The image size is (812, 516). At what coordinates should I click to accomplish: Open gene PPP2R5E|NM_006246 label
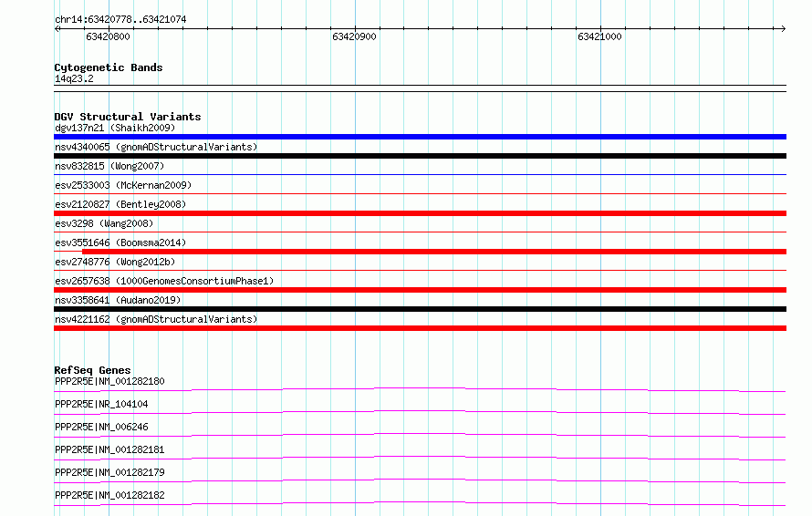101,427
